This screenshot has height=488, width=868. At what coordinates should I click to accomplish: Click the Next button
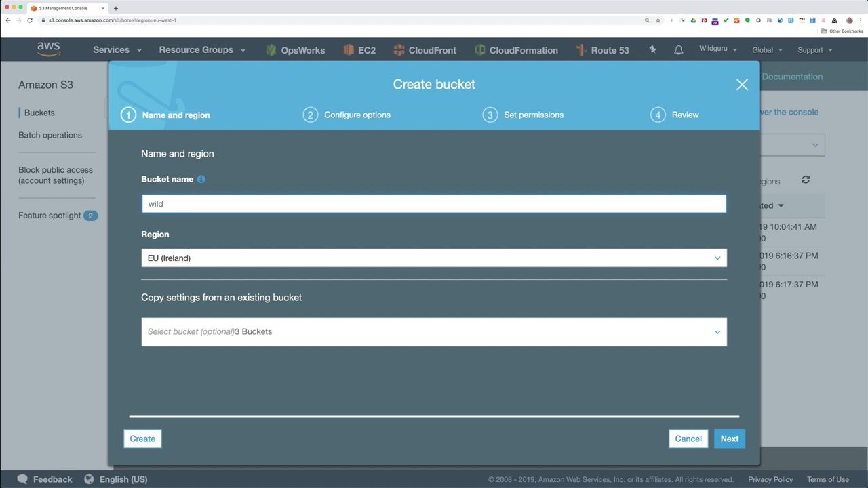coord(730,439)
